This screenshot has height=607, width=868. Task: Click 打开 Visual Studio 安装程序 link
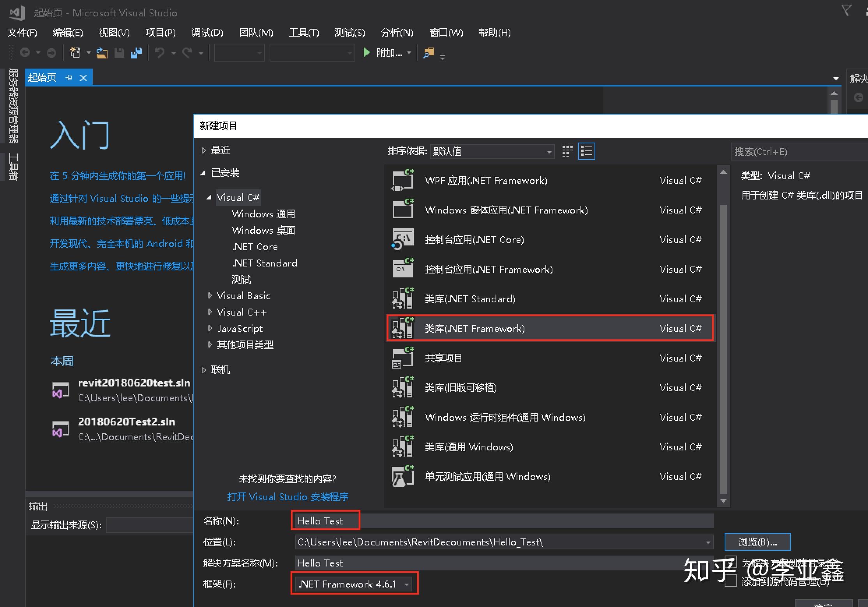pyautogui.click(x=288, y=497)
